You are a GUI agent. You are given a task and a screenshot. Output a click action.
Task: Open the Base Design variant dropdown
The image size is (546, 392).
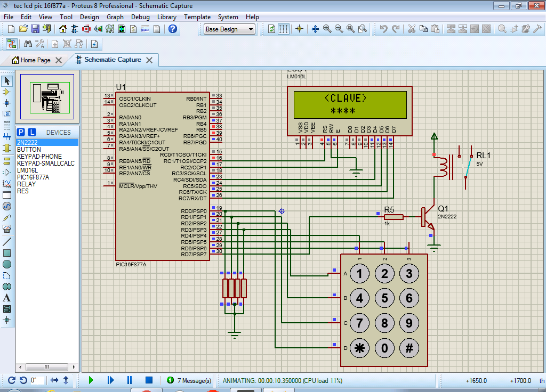click(x=229, y=29)
